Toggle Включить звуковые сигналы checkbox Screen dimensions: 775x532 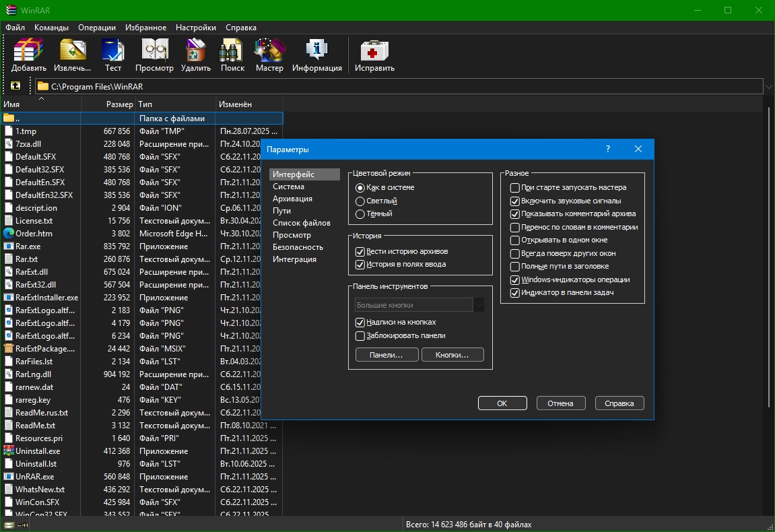(x=515, y=201)
